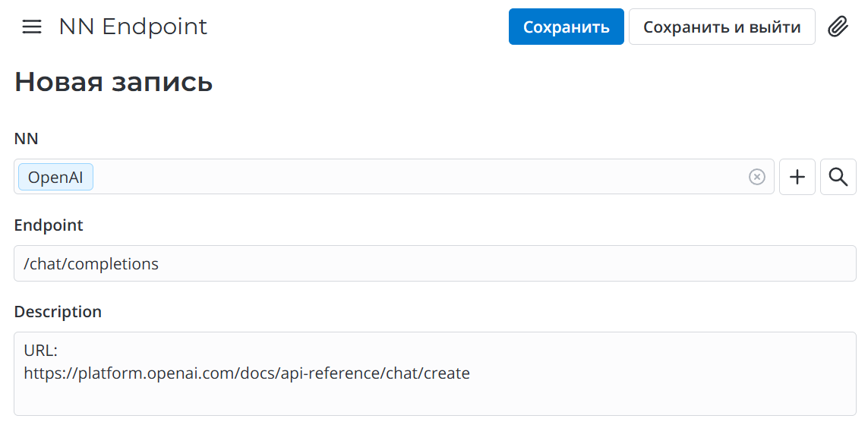
Task: Focus the Endpoint input field
Action: coord(435,263)
